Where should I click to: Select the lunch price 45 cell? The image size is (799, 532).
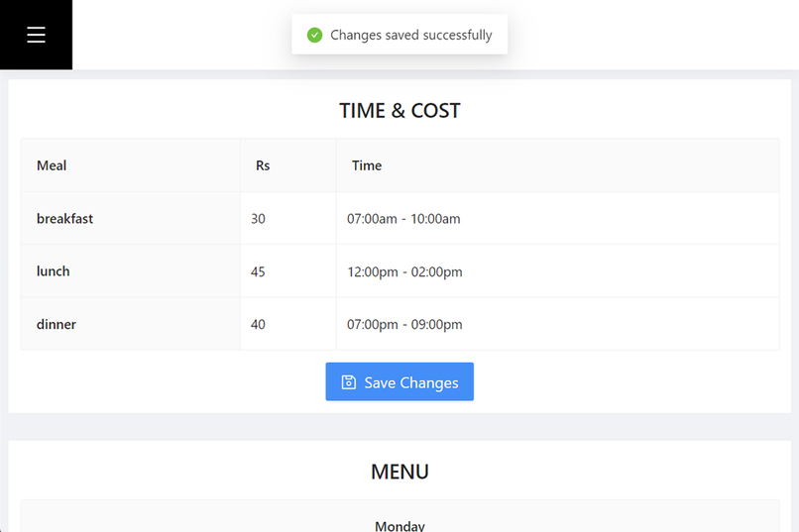(287, 271)
